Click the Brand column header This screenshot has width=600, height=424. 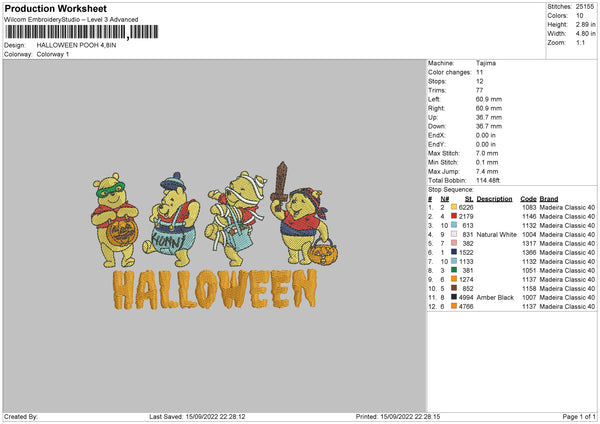click(x=549, y=198)
